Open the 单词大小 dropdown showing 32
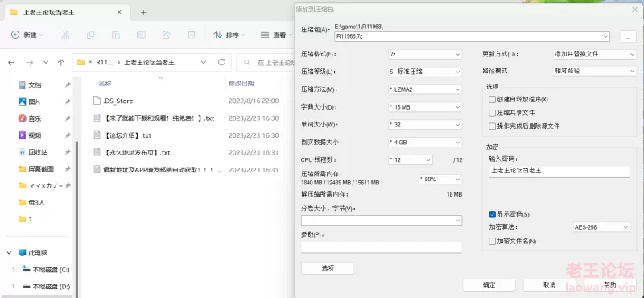The image size is (644, 298). click(425, 125)
